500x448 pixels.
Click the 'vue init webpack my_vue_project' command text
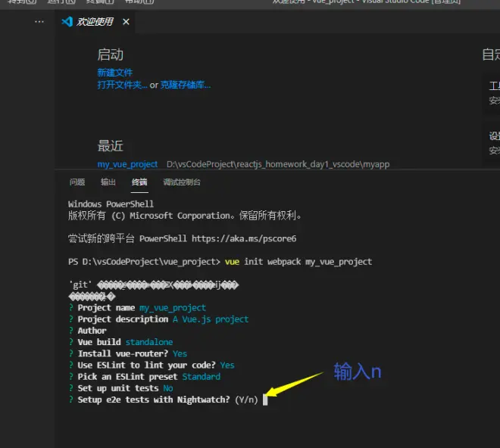[298, 262]
